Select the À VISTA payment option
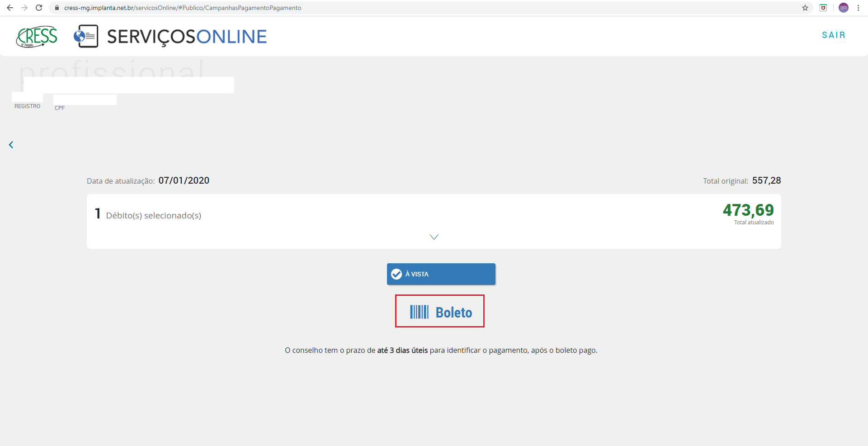 [x=441, y=274]
